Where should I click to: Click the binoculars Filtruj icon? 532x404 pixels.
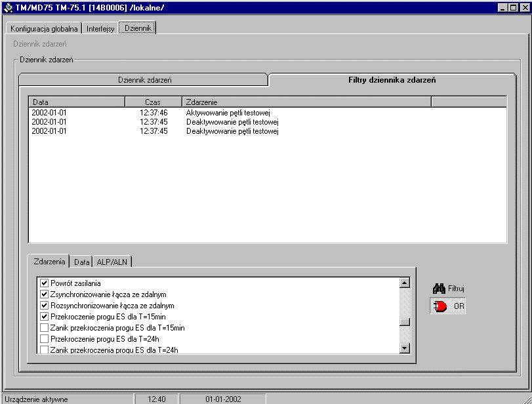(439, 289)
